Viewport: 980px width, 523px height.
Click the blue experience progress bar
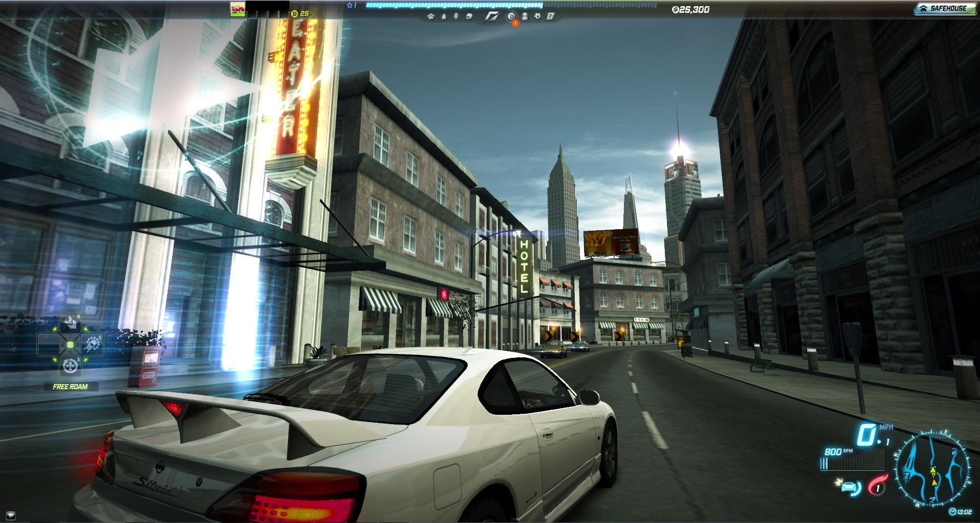pyautogui.click(x=511, y=6)
